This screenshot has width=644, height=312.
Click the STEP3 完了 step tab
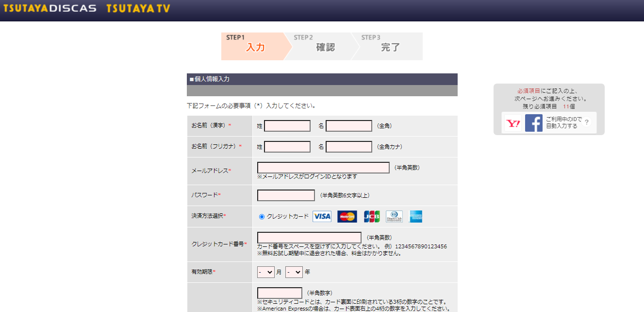[388, 46]
